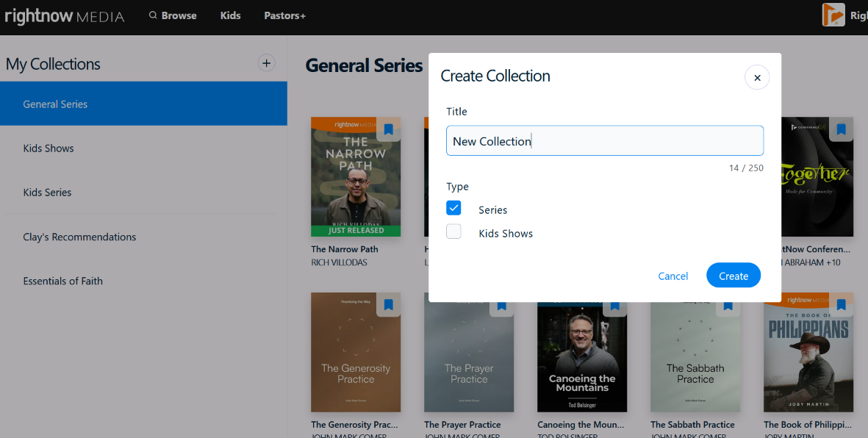Open the Pastors+ menu item
Viewport: 868px width, 438px height.
pos(284,15)
